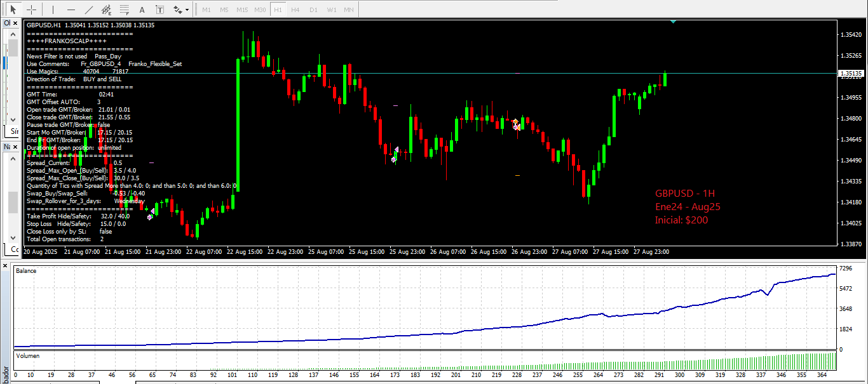Switch chart to M1 timeframe
This screenshot has width=868, height=384.
coord(207,10)
